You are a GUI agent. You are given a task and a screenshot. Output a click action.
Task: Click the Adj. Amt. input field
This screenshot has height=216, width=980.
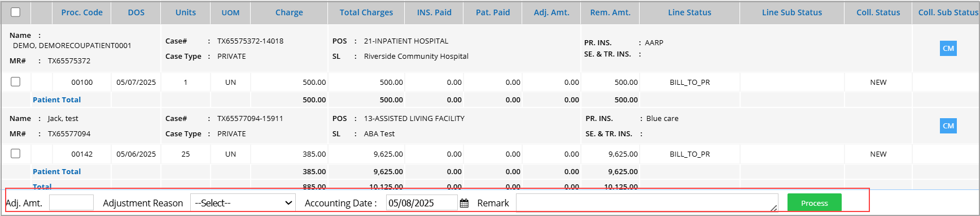71,202
